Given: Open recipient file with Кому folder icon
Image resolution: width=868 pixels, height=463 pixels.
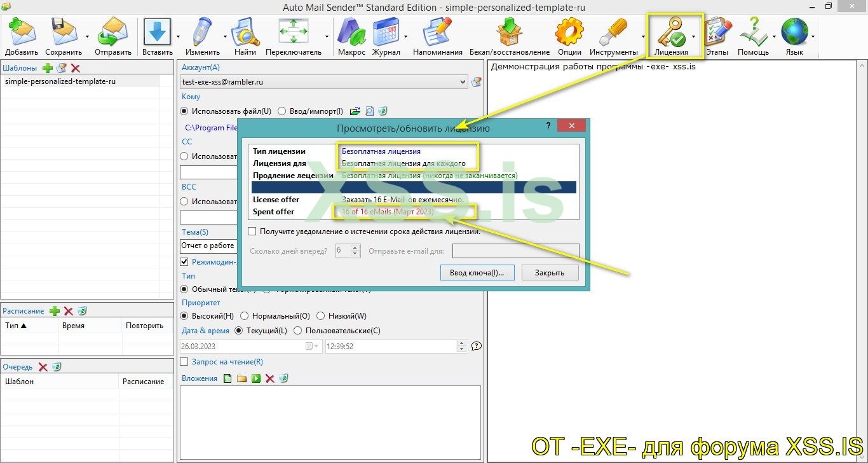Looking at the screenshot, I should (x=355, y=111).
